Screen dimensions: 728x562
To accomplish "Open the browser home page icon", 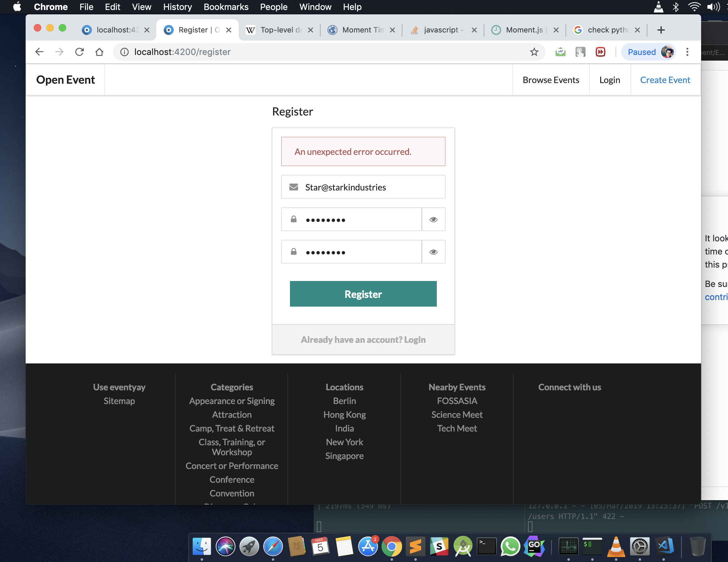I will (99, 52).
